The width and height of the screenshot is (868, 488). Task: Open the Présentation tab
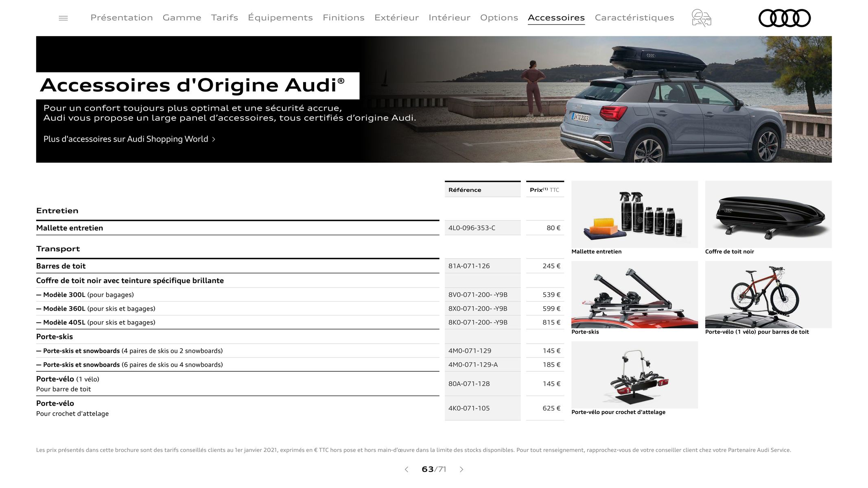click(x=122, y=17)
